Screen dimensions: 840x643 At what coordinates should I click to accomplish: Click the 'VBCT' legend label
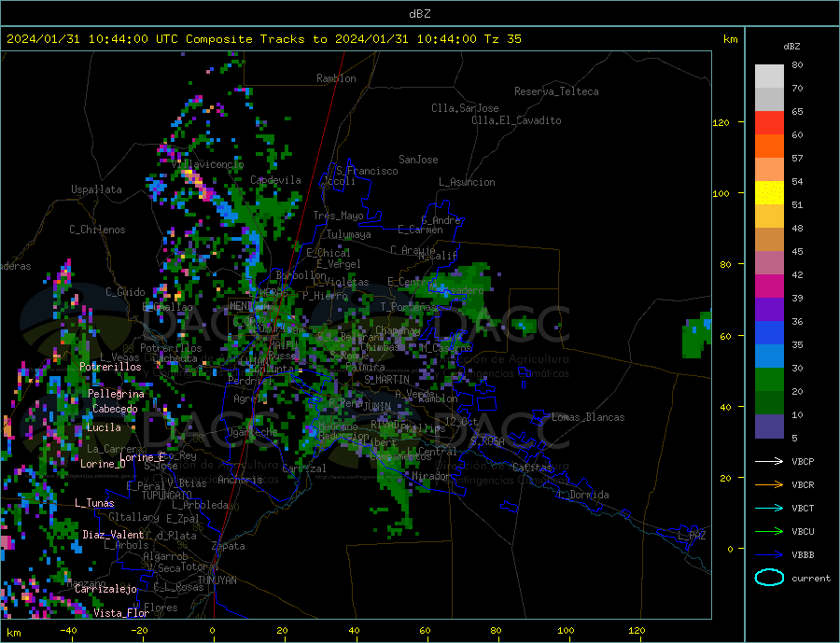803,508
